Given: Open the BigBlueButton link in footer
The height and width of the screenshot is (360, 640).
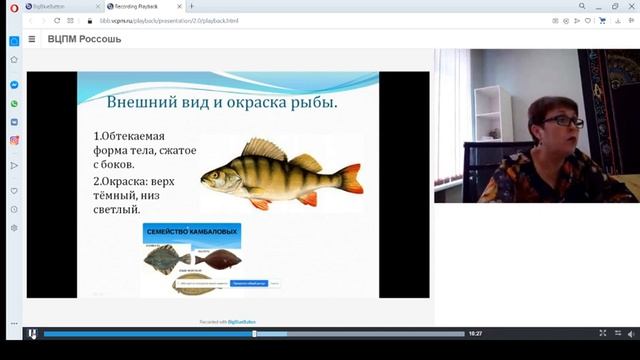Looking at the screenshot, I should click(242, 322).
